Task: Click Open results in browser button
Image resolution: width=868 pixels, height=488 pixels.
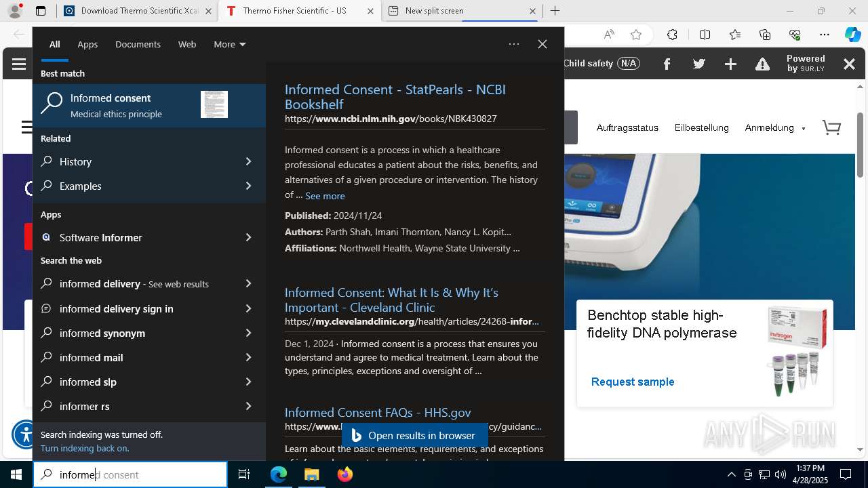Action: coord(415,435)
